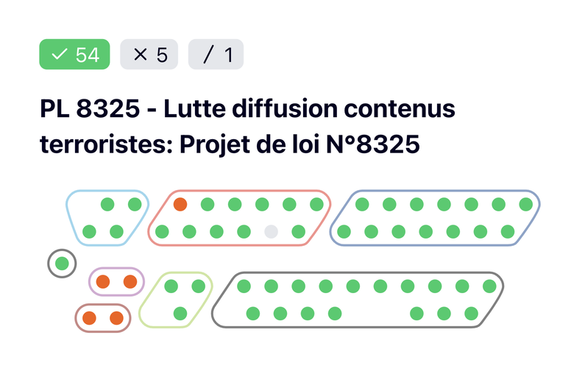
Task: Click second orange dot in brown group
Action: [116, 317]
